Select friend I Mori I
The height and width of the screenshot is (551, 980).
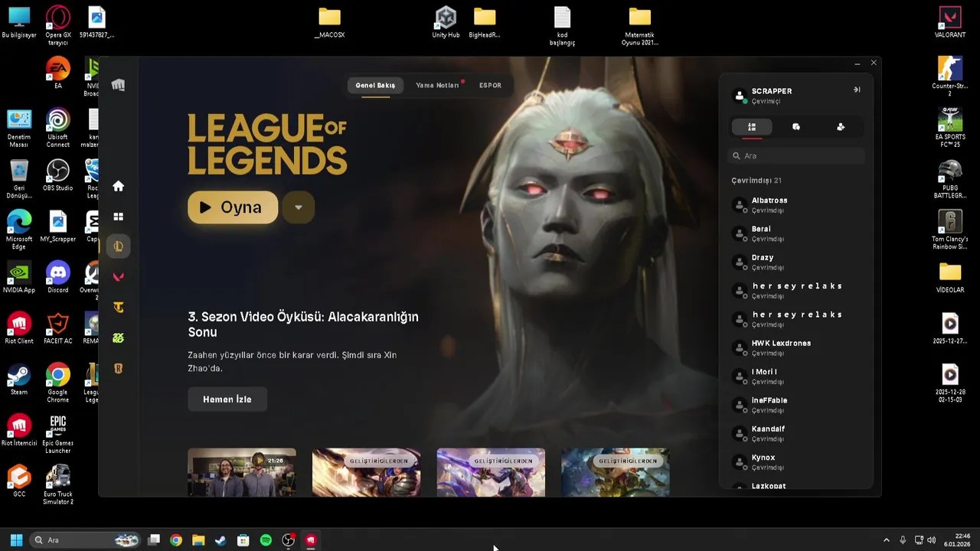point(796,376)
